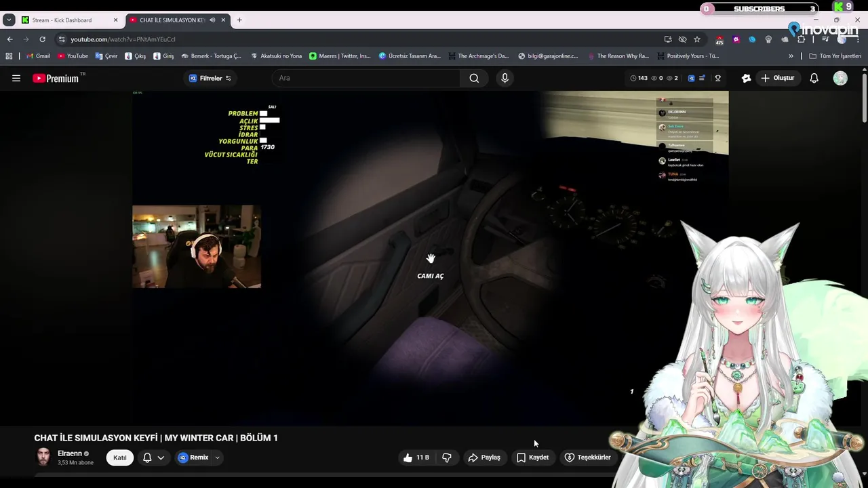Click the clock stat showing 143
The image size is (868, 488).
[x=639, y=78]
